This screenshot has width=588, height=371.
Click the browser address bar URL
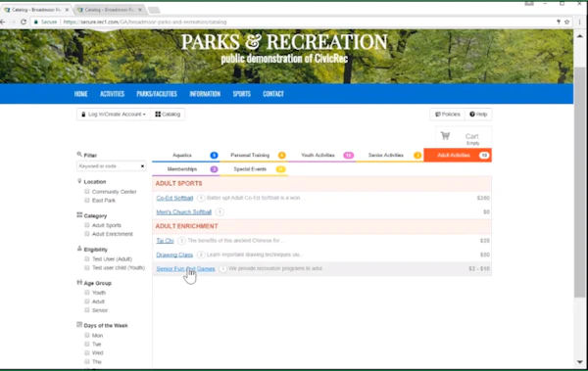point(145,23)
